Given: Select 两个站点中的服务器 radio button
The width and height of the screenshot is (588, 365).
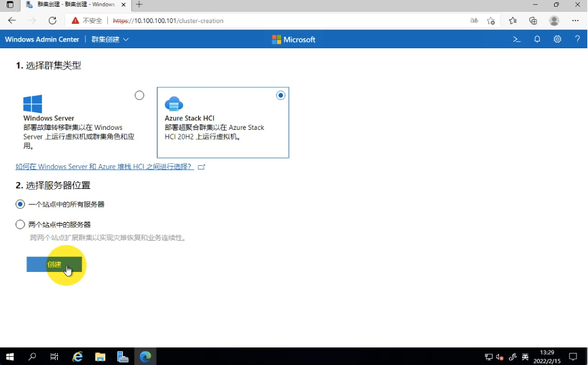Looking at the screenshot, I should (x=20, y=224).
